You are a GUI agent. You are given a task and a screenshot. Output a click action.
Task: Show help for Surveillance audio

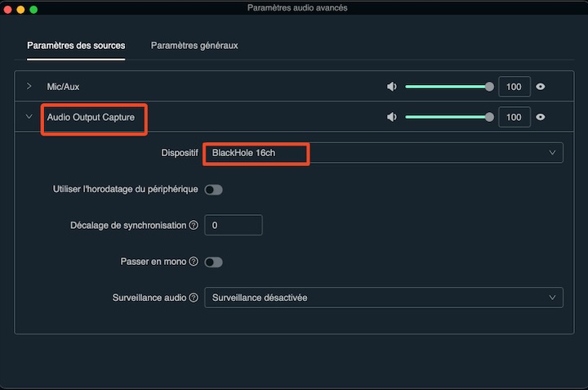194,298
